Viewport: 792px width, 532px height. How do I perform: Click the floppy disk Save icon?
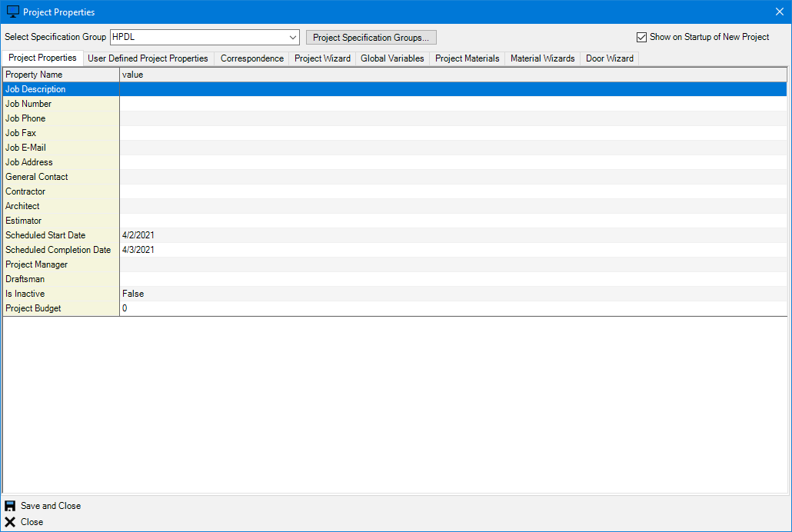point(10,506)
